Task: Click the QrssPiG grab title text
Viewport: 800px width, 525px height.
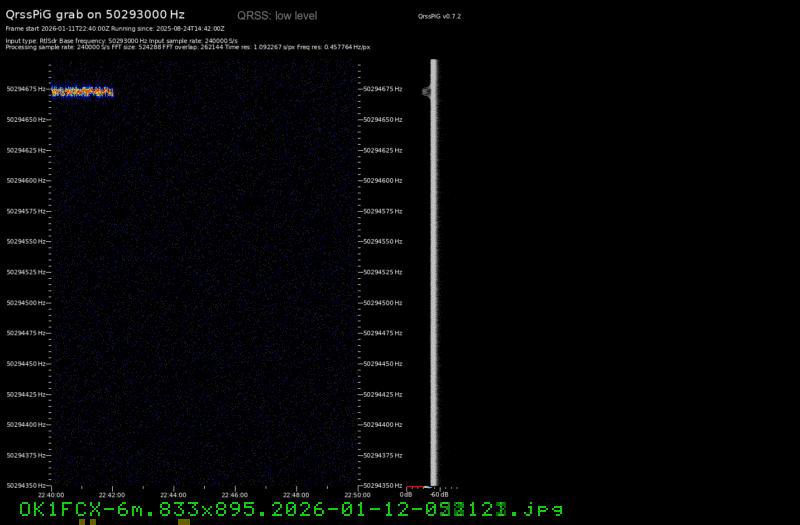Action: (95, 15)
